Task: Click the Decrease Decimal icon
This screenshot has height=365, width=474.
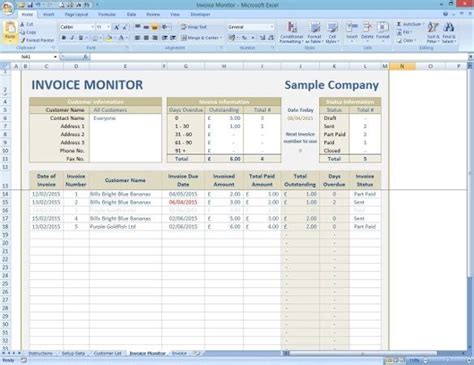Action: 271,38
